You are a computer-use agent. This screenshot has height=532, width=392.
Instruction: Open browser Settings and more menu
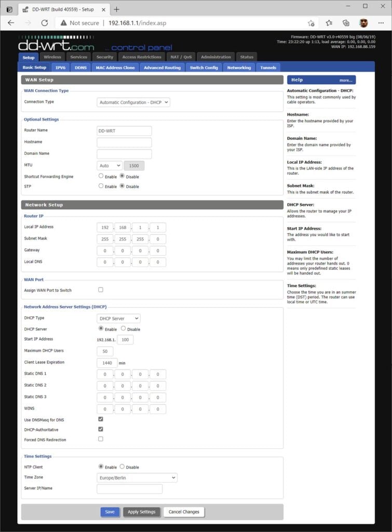381,23
